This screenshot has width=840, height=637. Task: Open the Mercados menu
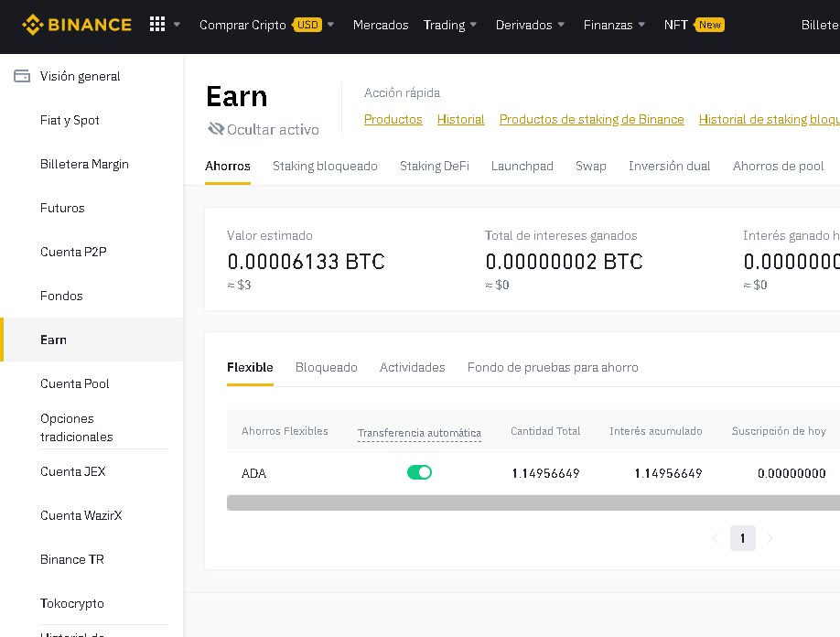[381, 25]
